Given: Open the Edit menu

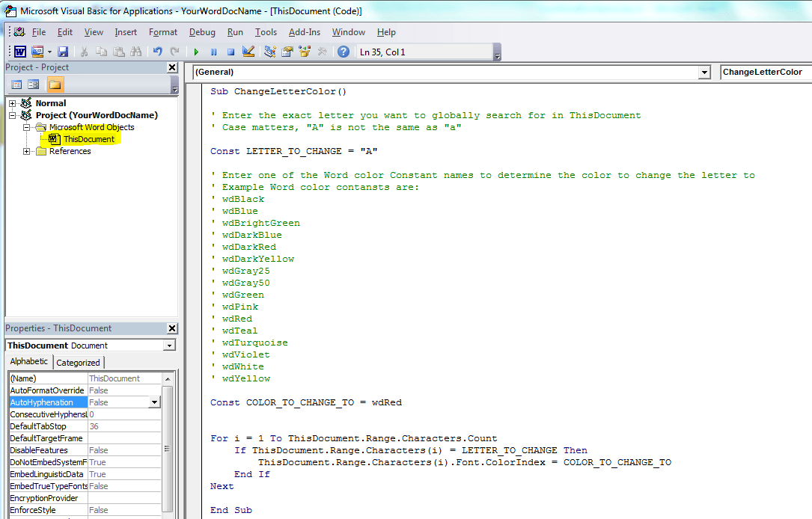Looking at the screenshot, I should (64, 32).
